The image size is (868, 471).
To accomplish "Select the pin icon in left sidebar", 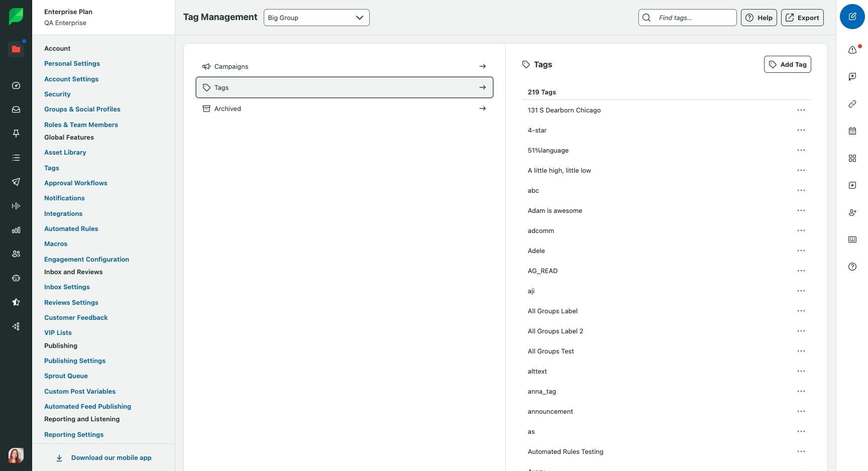I will (16, 134).
